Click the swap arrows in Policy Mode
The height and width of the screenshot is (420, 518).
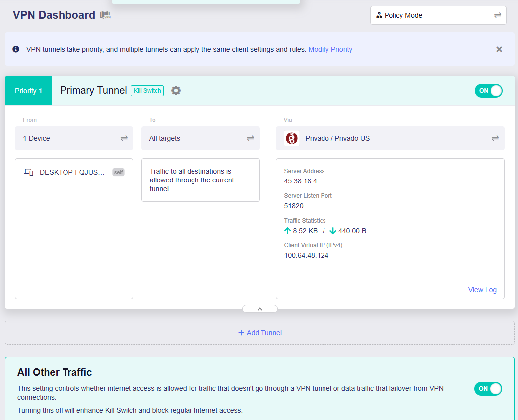pyautogui.click(x=497, y=15)
